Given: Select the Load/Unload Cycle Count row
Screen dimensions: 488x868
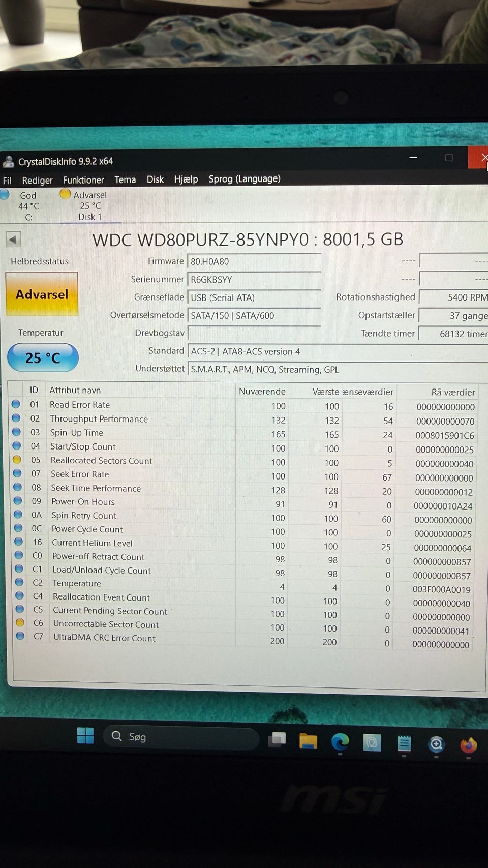Looking at the screenshot, I should click(x=242, y=572).
